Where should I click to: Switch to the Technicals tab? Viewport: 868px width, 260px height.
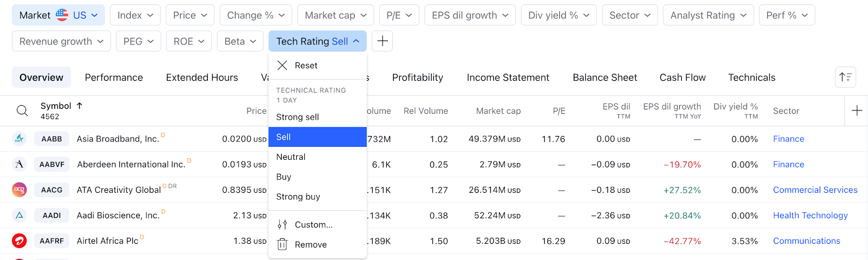pyautogui.click(x=751, y=77)
